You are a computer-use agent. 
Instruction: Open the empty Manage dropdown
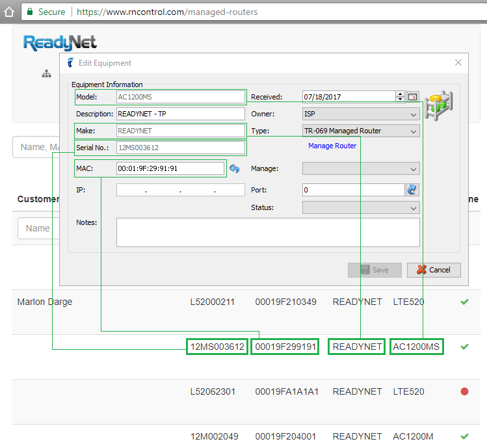point(361,168)
